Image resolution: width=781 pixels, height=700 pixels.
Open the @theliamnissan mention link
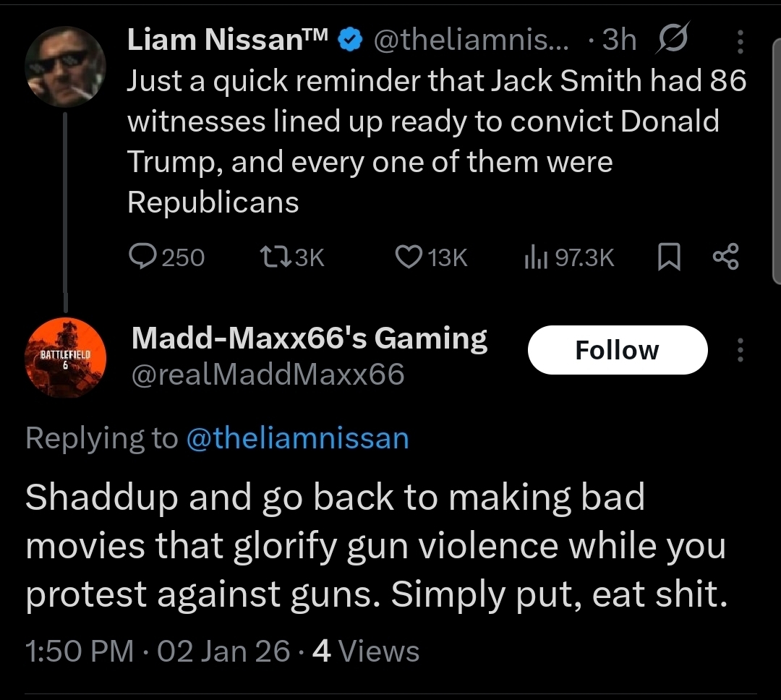tap(297, 438)
